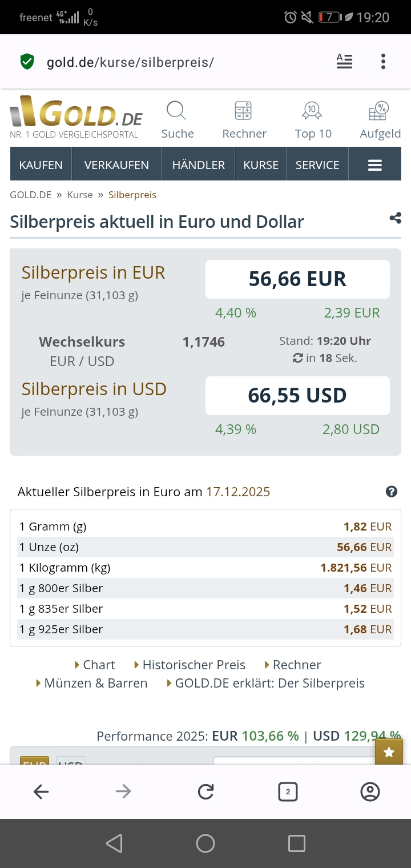Screen dimensions: 411x868
Task: Open the Rechner calculator icon
Action: (244, 111)
